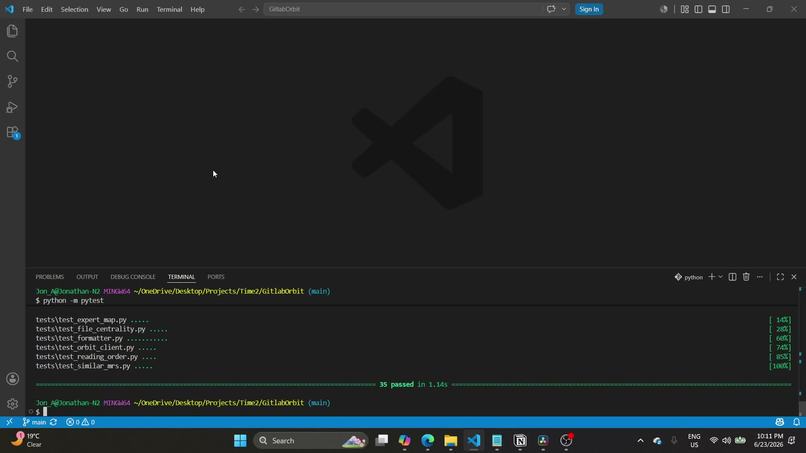Click the taskbar Search box
This screenshot has width=806, height=453.
310,441
